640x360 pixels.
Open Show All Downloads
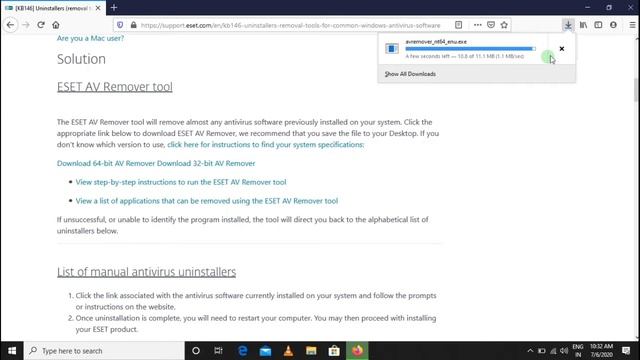(x=410, y=74)
